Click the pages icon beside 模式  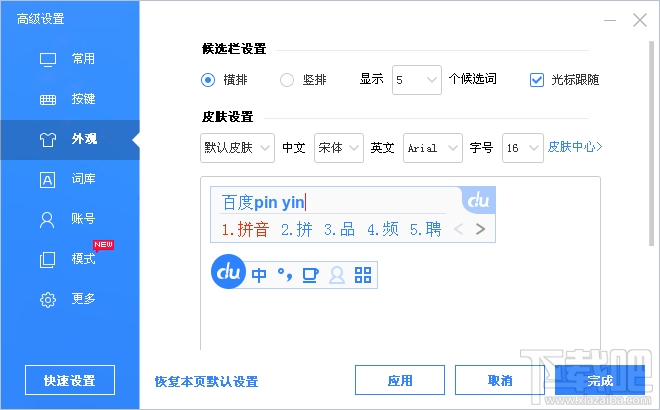click(47, 260)
